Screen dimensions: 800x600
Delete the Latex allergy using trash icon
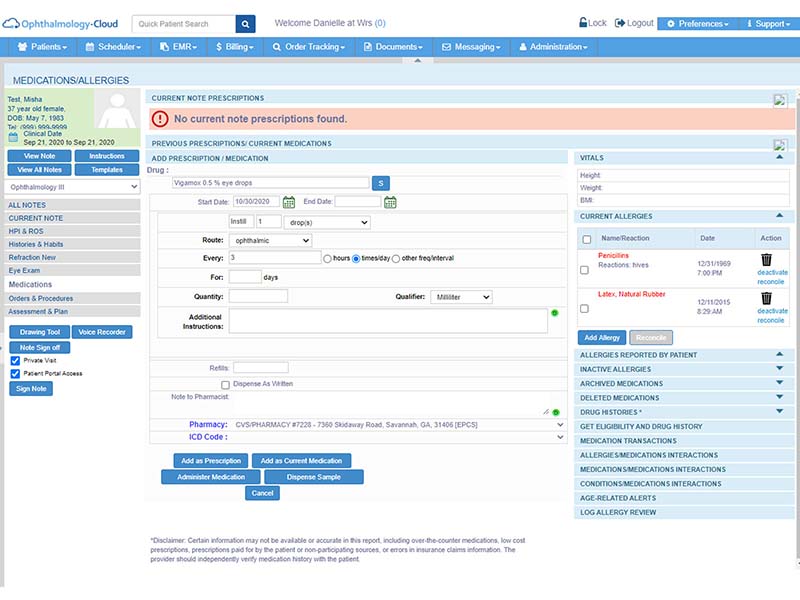pos(766,298)
